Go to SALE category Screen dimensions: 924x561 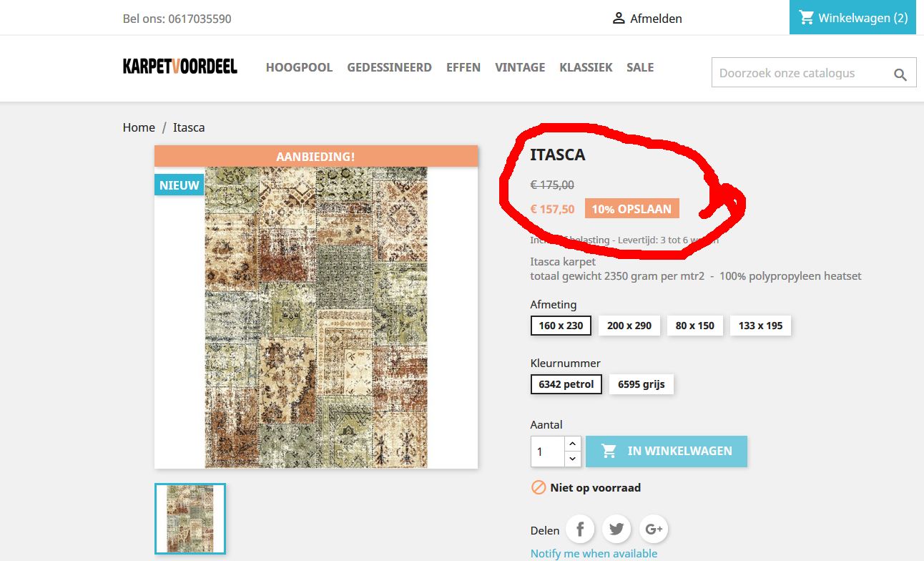coord(640,67)
